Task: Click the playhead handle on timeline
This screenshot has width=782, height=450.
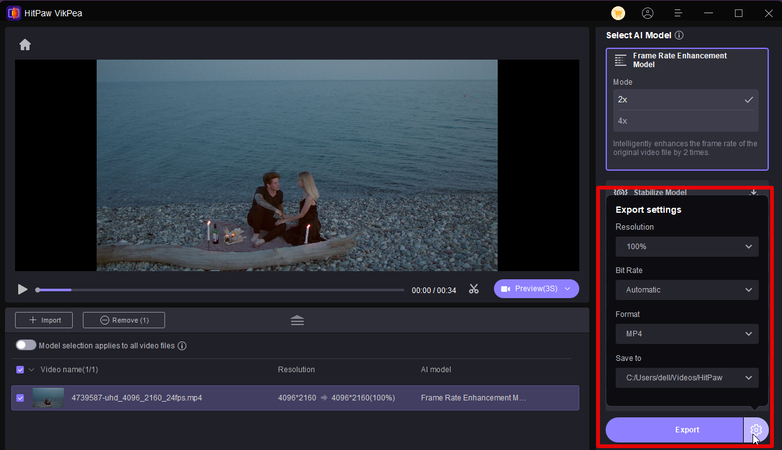Action: point(37,290)
